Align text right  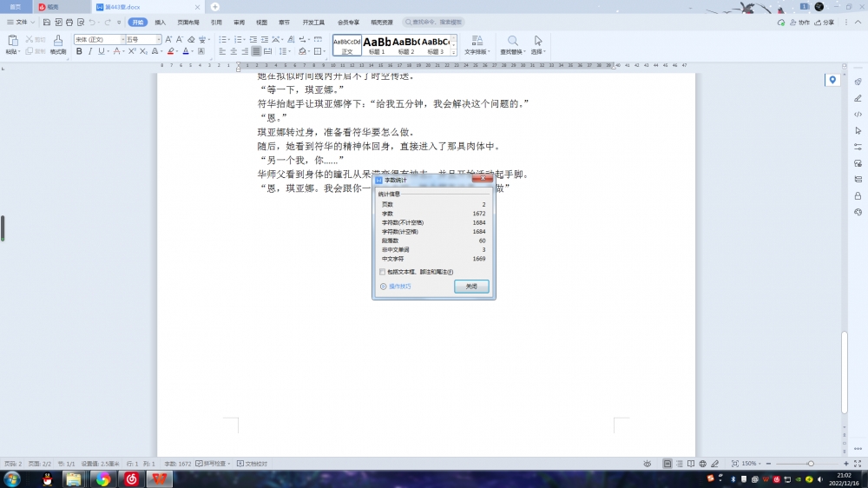(x=245, y=51)
